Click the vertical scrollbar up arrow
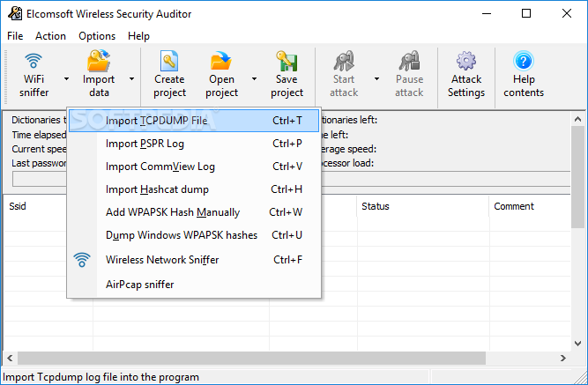The width and height of the screenshot is (588, 385). [x=578, y=119]
